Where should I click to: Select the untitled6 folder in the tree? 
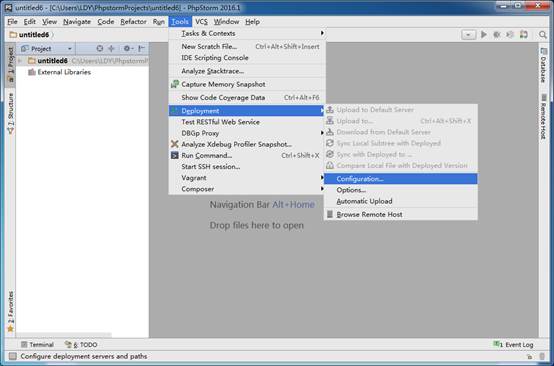tap(52, 61)
